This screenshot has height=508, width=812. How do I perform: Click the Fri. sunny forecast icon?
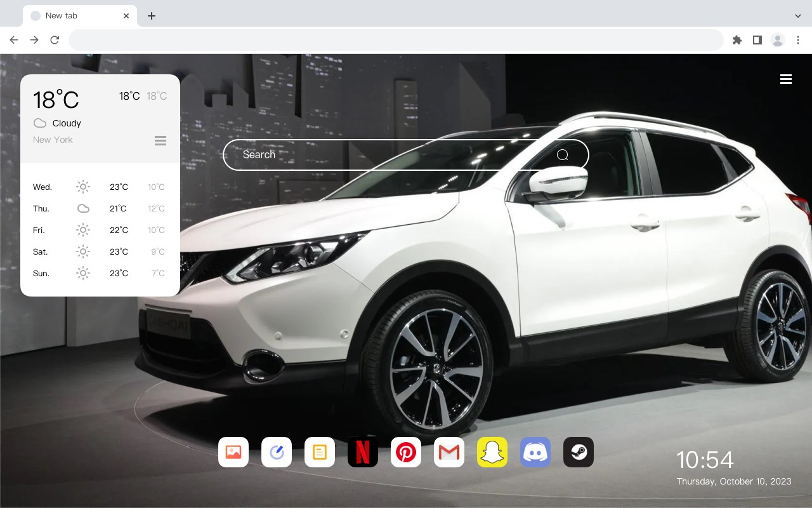coord(83,230)
